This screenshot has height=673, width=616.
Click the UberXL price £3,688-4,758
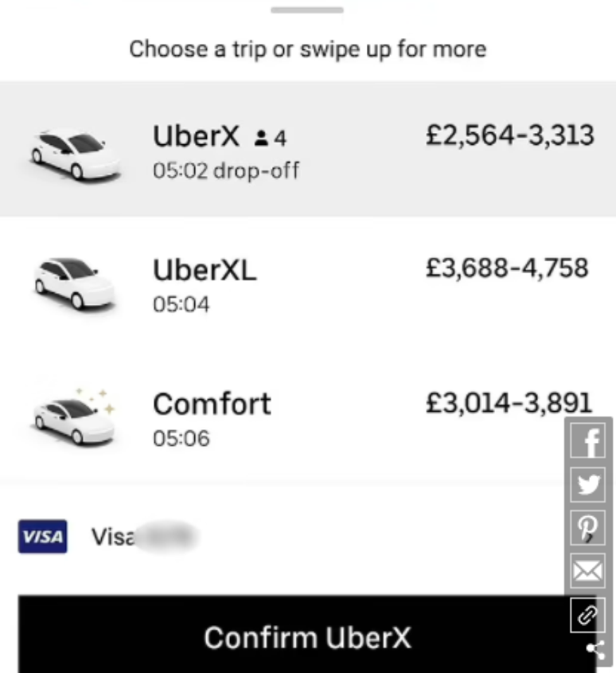[507, 268]
